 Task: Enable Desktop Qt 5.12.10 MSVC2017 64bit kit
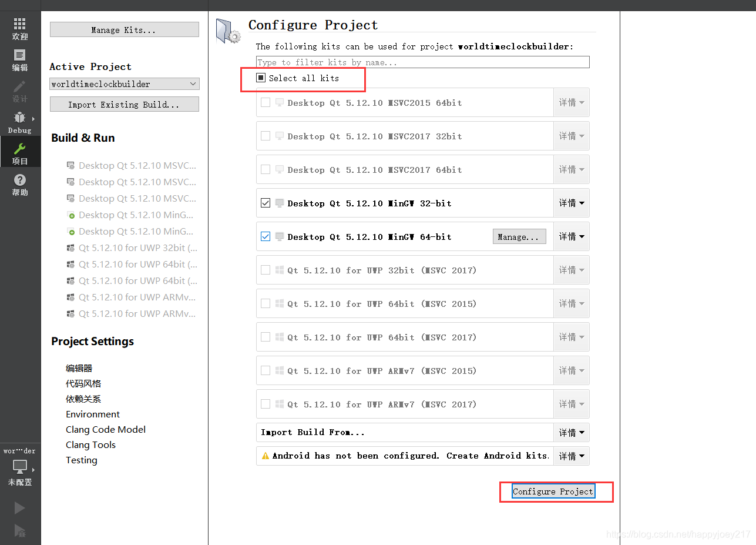(266, 169)
